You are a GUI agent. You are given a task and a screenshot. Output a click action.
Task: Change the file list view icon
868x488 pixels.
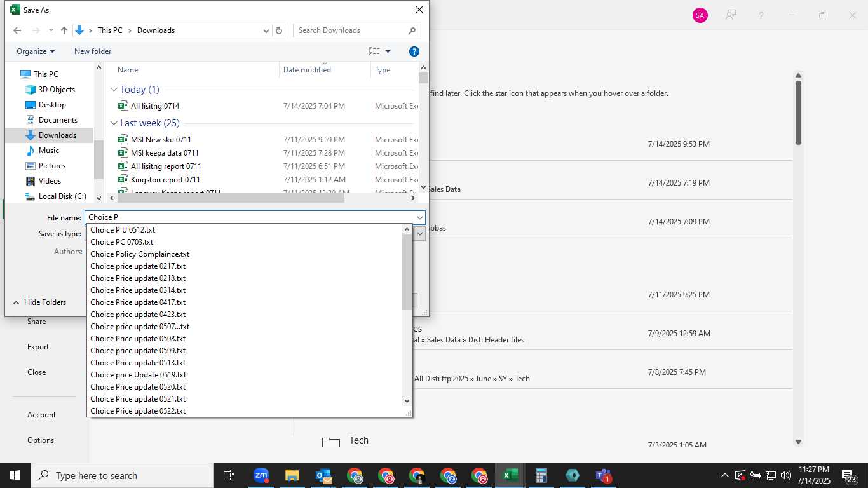click(x=374, y=51)
